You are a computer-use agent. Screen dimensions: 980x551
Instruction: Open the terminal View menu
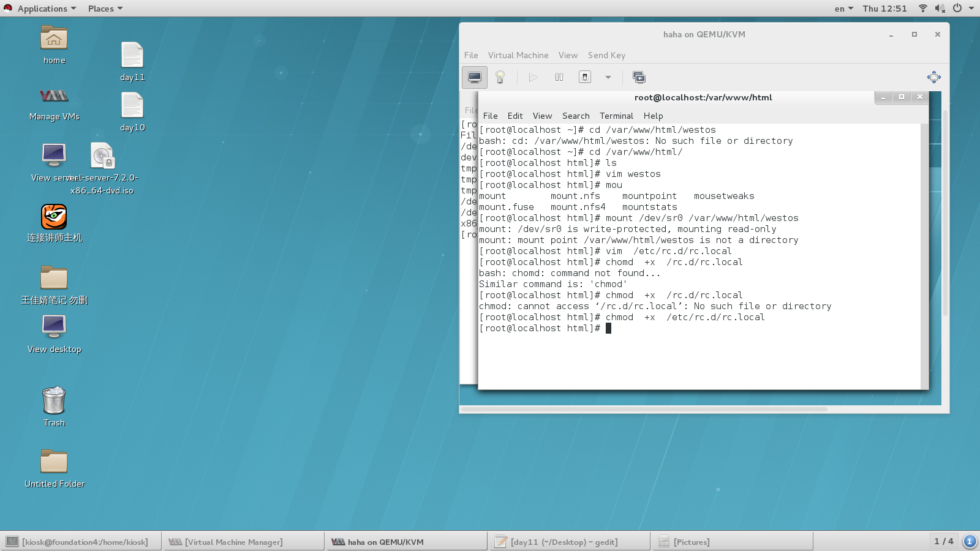pyautogui.click(x=542, y=116)
